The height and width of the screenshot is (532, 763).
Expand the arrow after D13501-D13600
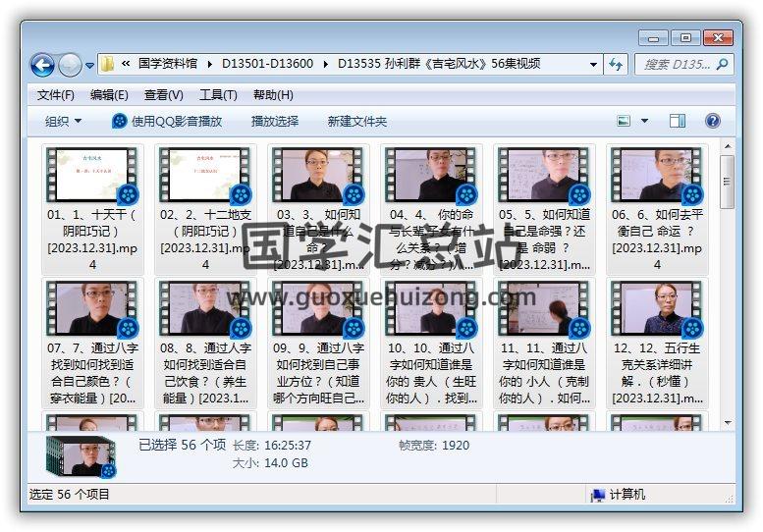coord(326,64)
